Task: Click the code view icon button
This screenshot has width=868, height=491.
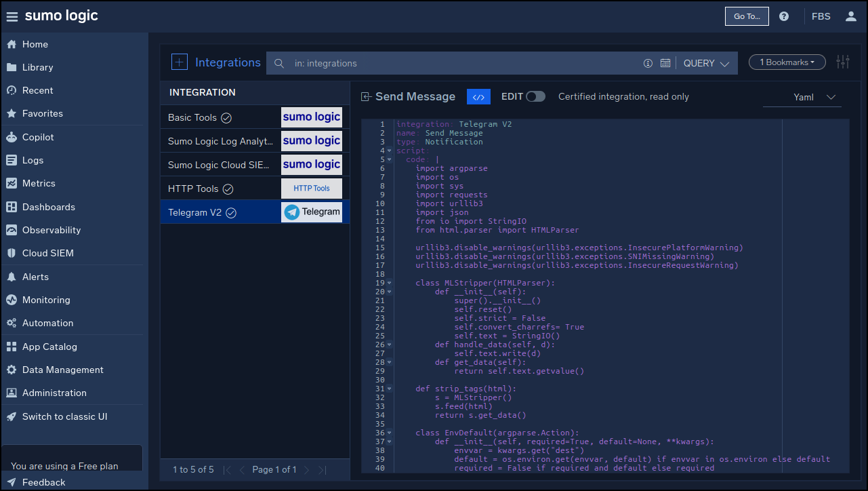Action: click(x=478, y=97)
